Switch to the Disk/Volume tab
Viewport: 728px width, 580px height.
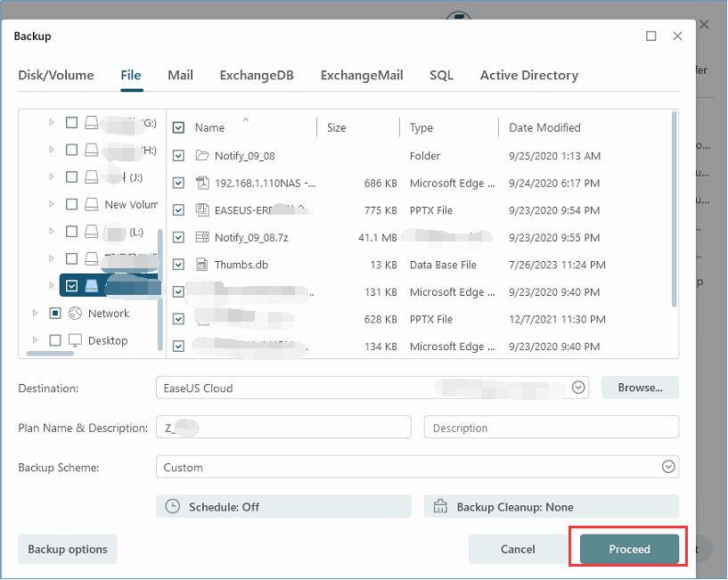click(56, 76)
